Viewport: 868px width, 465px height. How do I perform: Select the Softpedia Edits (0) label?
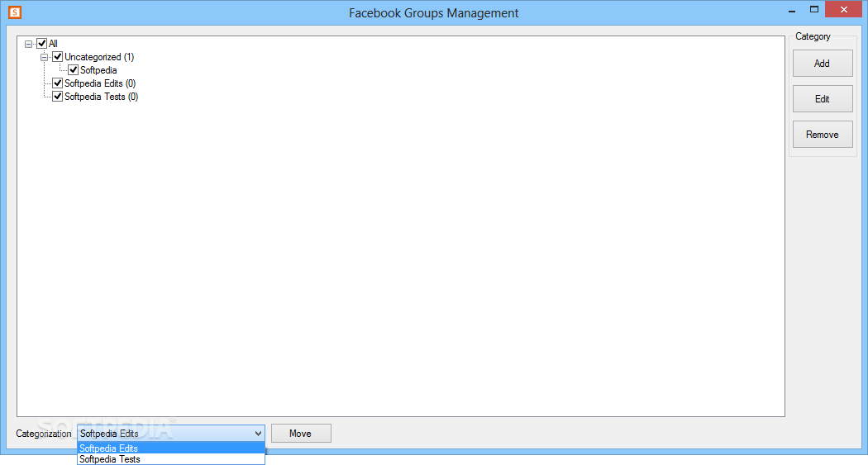100,83
